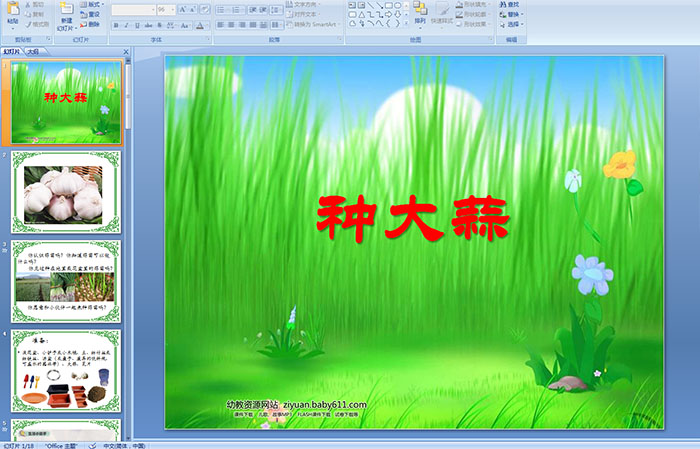Image resolution: width=700 pixels, height=449 pixels.
Task: Click the Numbering list icon
Action: point(238,10)
